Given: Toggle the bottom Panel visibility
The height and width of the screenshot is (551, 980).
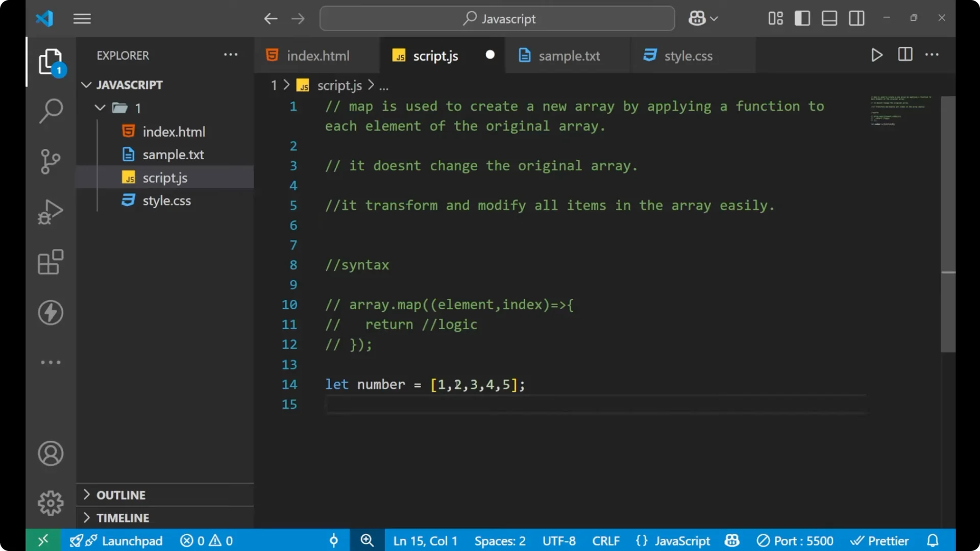Looking at the screenshot, I should [x=829, y=18].
